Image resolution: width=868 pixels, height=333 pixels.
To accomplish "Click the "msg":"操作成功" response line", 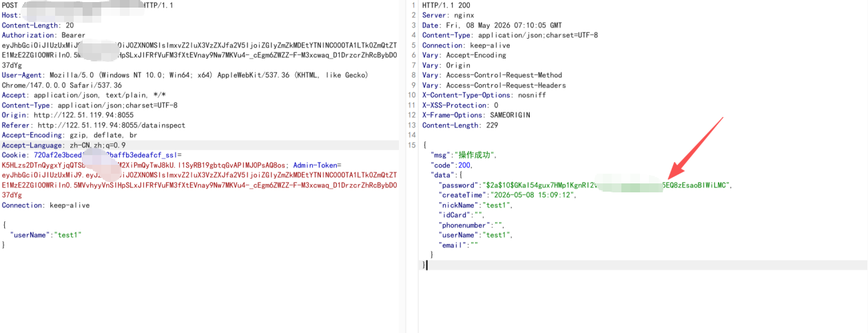I will [x=463, y=156].
